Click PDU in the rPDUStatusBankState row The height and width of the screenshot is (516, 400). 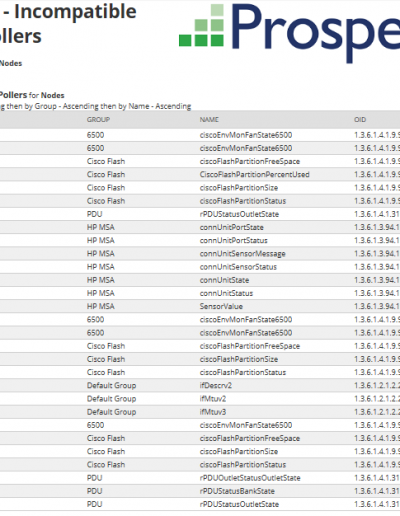[x=94, y=491]
